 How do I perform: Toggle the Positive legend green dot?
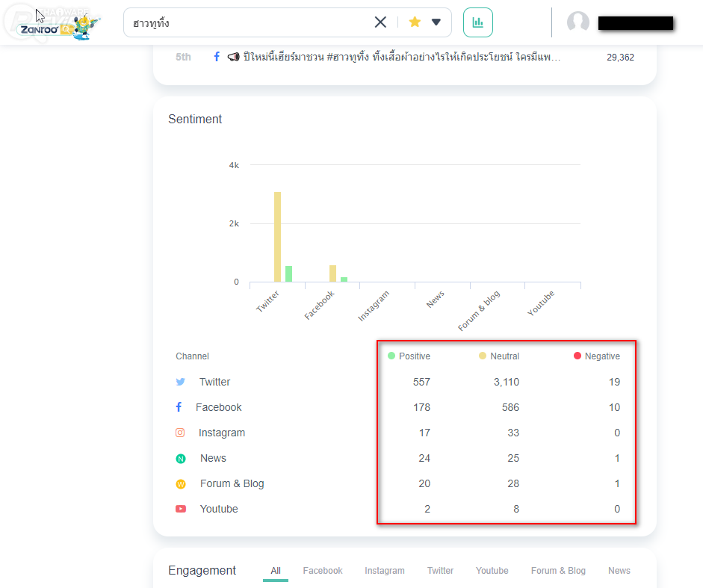[x=391, y=356]
